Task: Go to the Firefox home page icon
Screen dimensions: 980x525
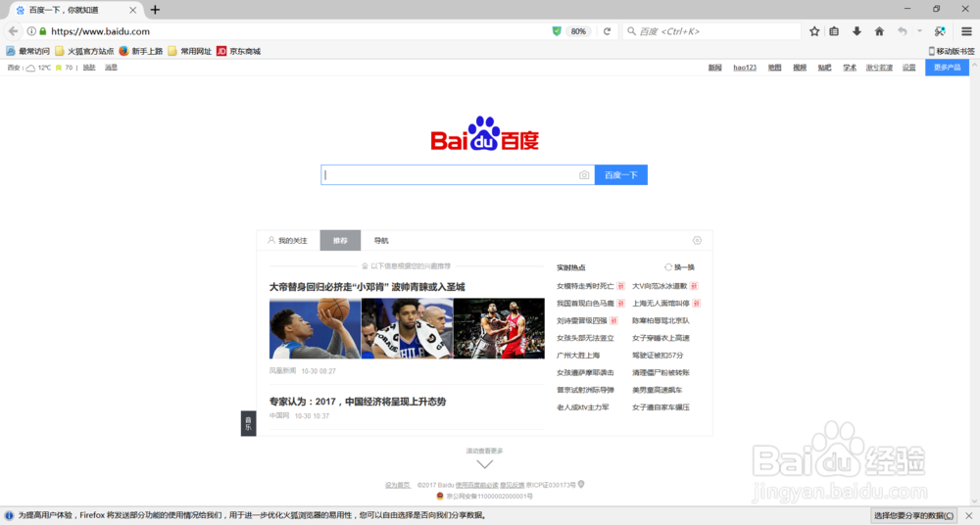Action: 879,31
